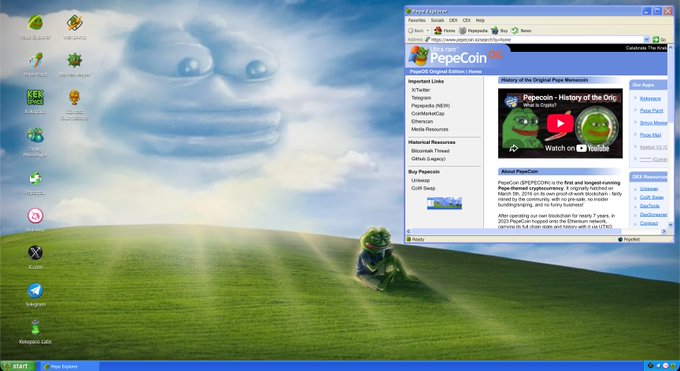
Task: Click the 'Ready' status bar text
Action: [x=418, y=239]
